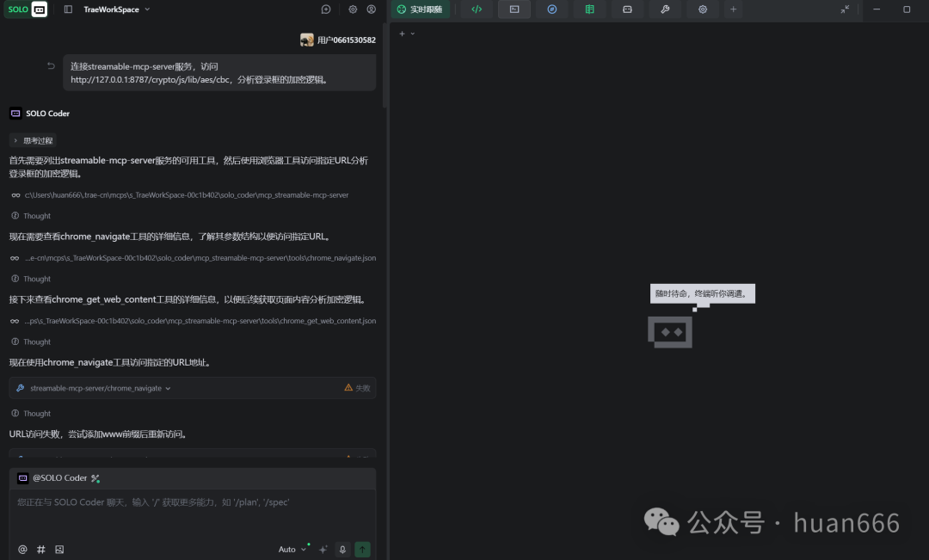Expand the new terminal options chevron
This screenshot has width=929, height=560.
(412, 34)
